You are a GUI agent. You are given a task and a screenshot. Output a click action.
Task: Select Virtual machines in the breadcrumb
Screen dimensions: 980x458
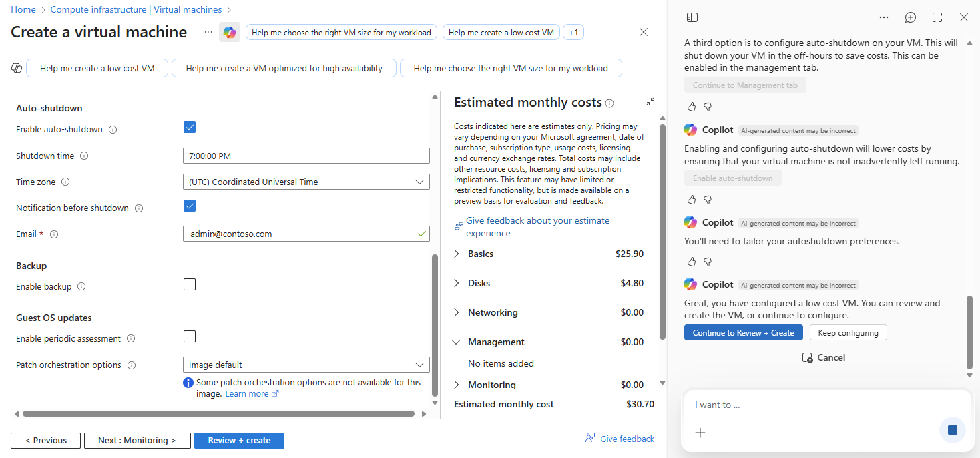point(136,9)
